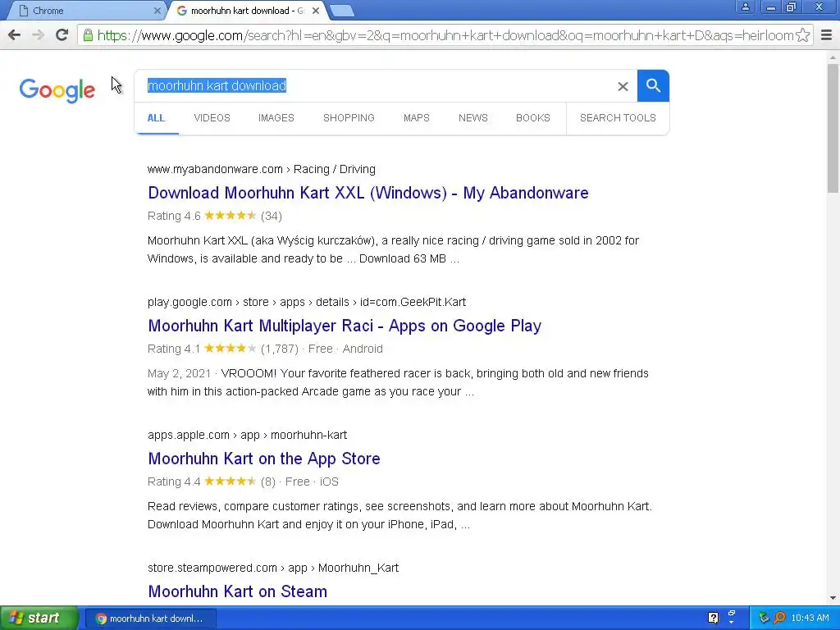Click the Rating 4.4 stars of App Store result

point(231,481)
